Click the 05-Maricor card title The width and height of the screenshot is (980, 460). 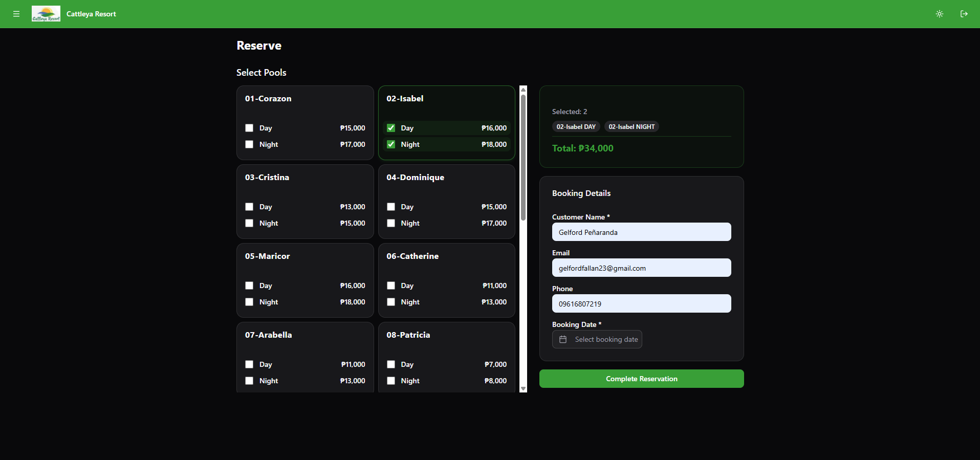click(268, 256)
